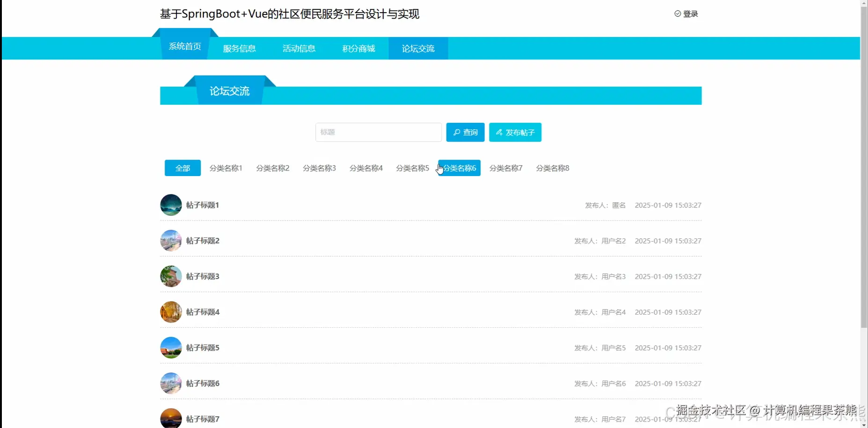This screenshot has width=868, height=428.
Task: Open the avatar thumbnail for 帖子标题4
Action: click(171, 312)
